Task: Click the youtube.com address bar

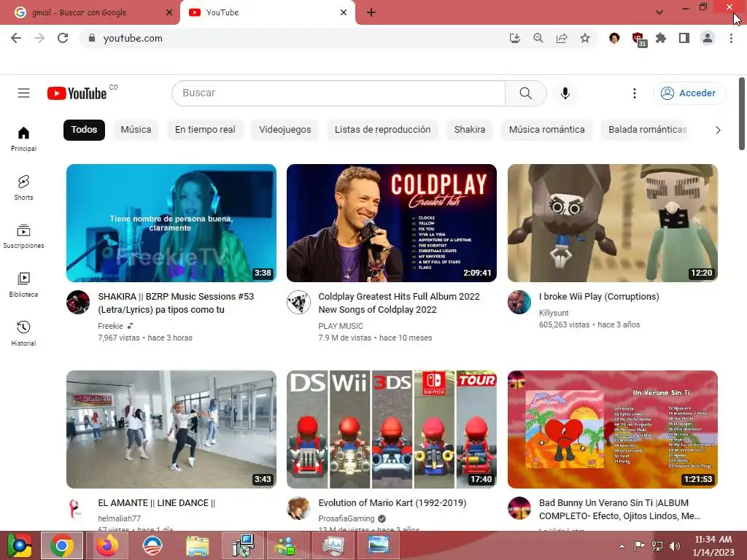Action: click(x=290, y=38)
